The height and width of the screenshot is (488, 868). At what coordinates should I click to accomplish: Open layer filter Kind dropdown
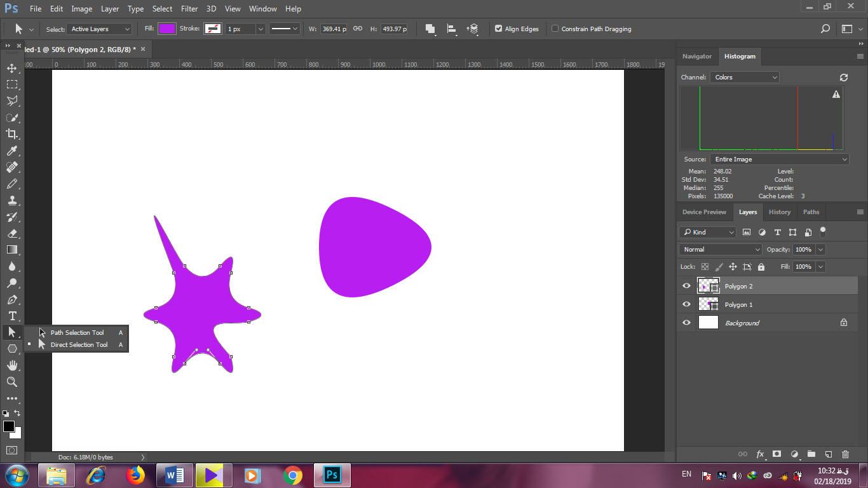(707, 232)
